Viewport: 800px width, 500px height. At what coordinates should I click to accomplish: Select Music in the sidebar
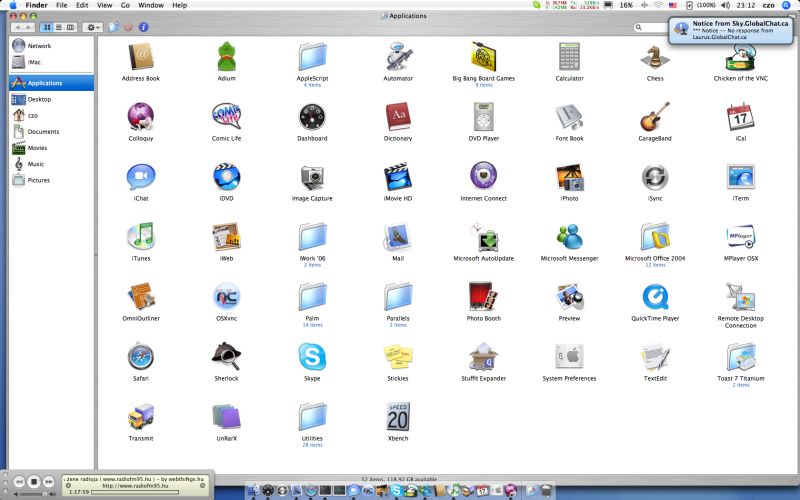(x=52, y=164)
